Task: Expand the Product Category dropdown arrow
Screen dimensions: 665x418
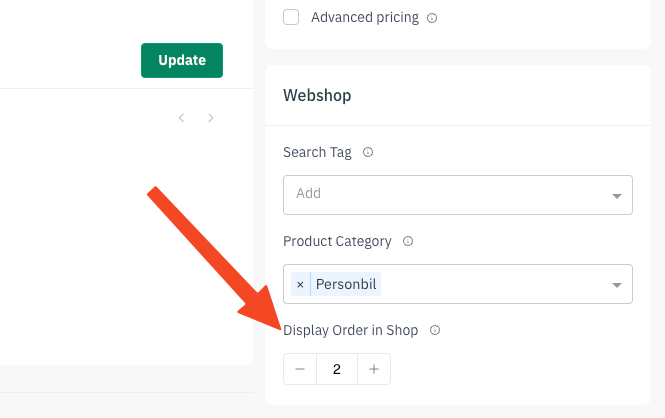Action: tap(617, 285)
